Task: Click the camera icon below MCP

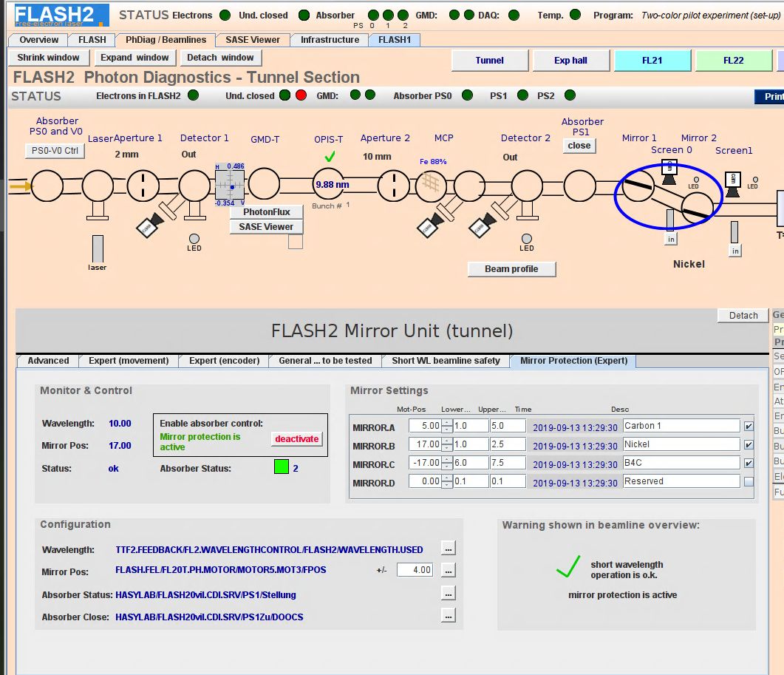Action: [430, 224]
